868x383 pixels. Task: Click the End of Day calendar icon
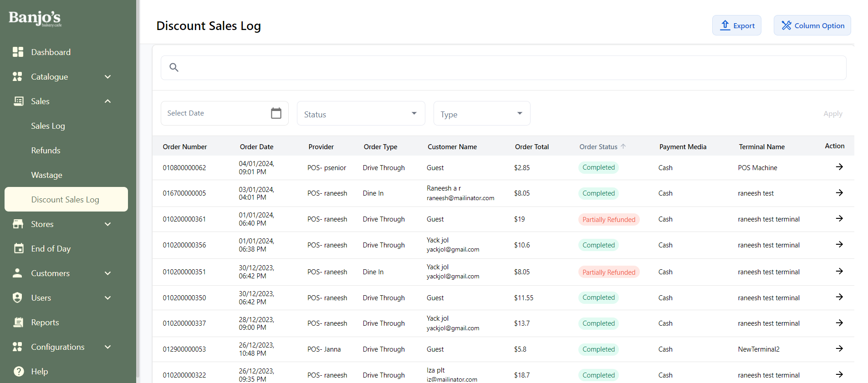click(19, 248)
